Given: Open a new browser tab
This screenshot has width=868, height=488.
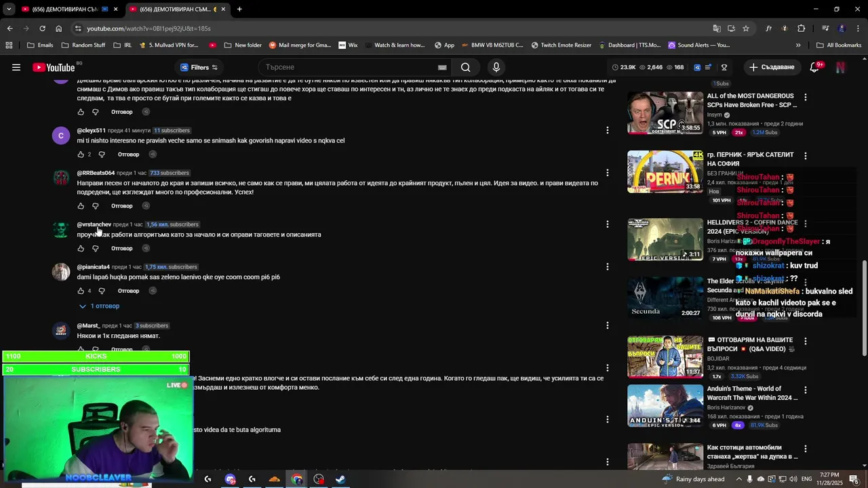Looking at the screenshot, I should [x=239, y=9].
